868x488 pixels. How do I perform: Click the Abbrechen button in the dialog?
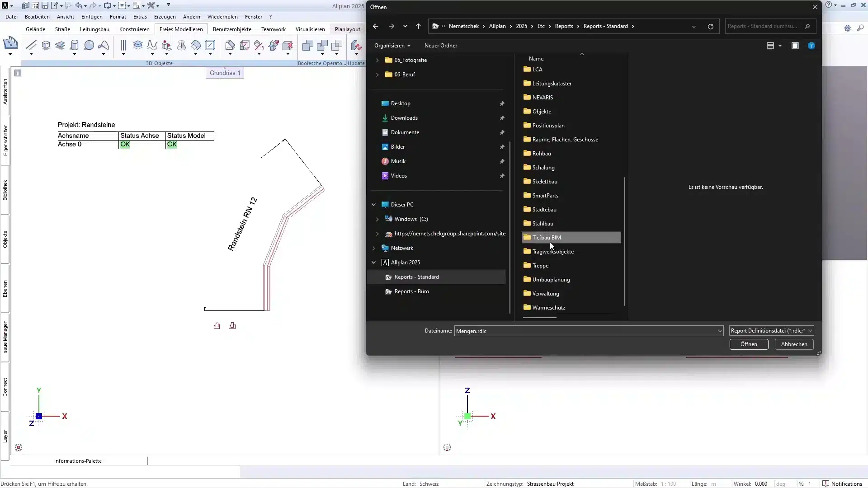[x=793, y=344]
